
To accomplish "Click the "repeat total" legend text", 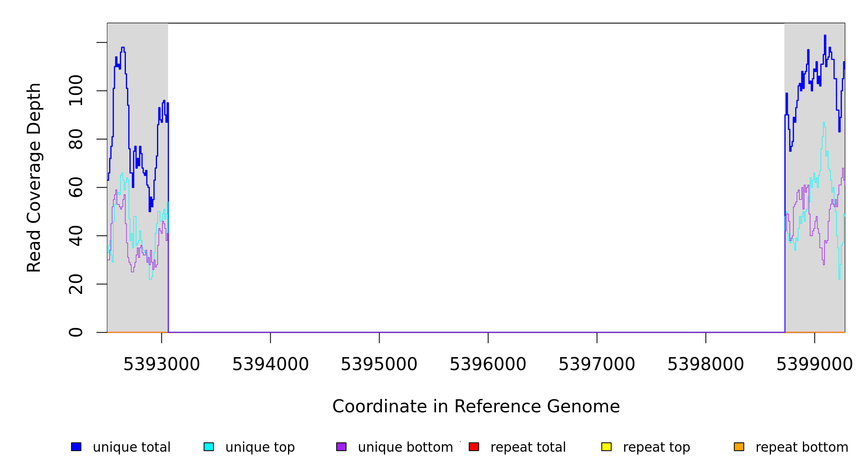I will pos(528,447).
